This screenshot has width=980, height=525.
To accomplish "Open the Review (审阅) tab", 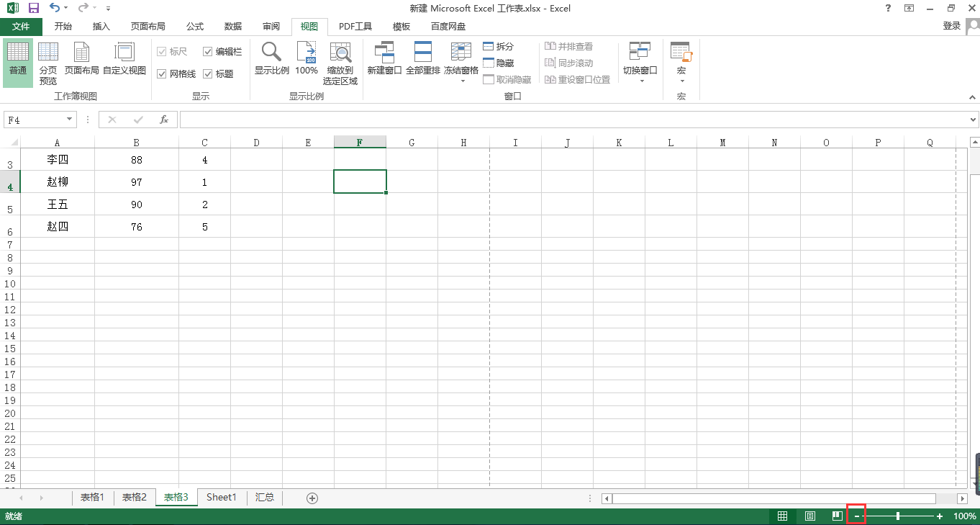I will coord(271,27).
